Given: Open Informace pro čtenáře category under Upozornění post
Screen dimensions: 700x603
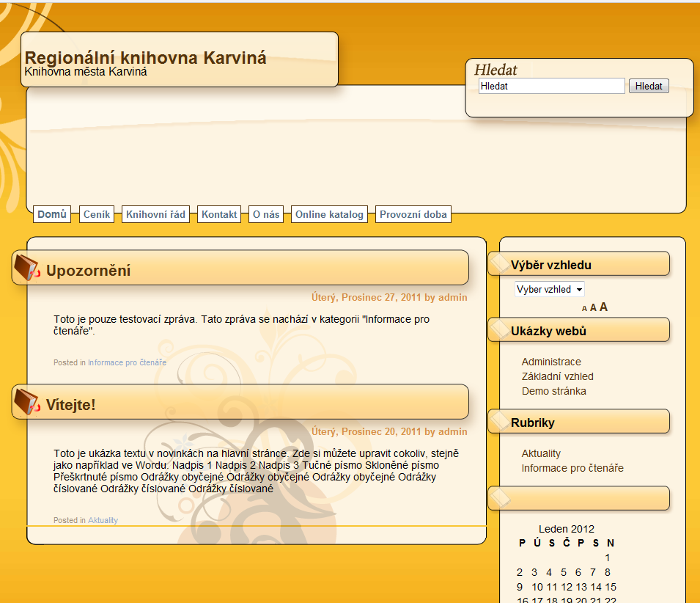Looking at the screenshot, I should (128, 362).
